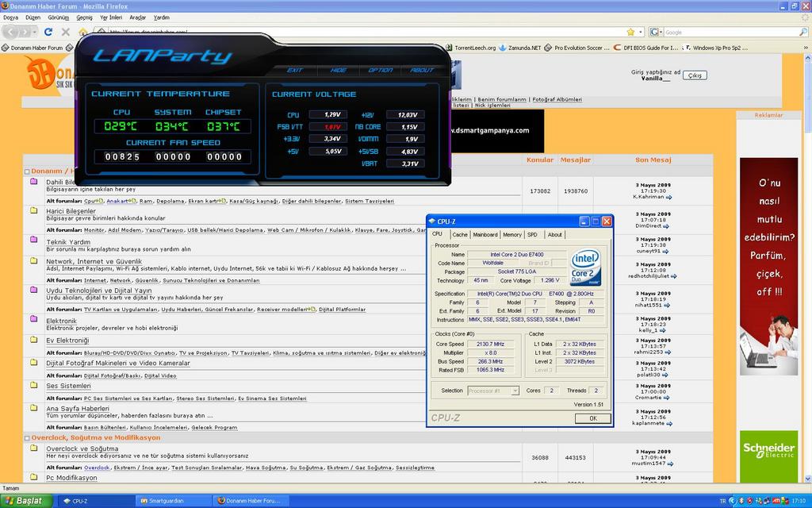Switch to Memory tab in CPU-Z

[512, 235]
